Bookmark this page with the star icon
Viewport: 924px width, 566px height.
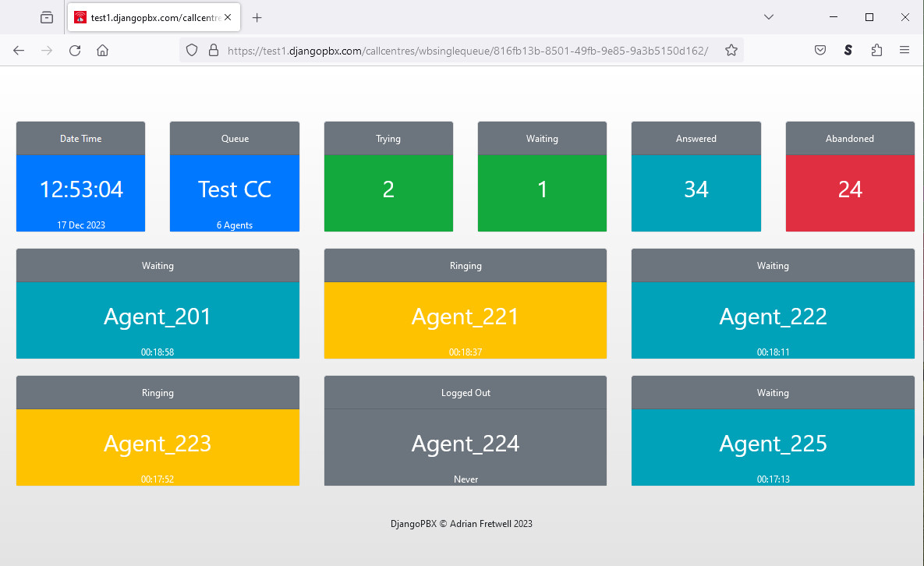pyautogui.click(x=731, y=50)
